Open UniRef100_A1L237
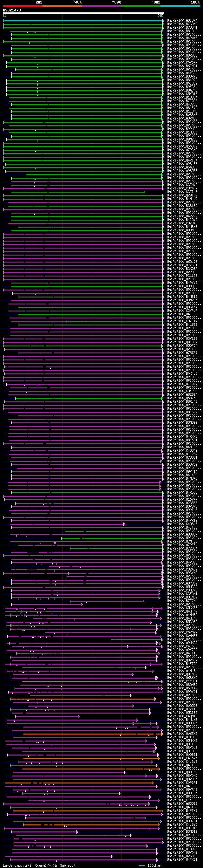The height and width of the screenshot is (868, 203). [x=182, y=455]
